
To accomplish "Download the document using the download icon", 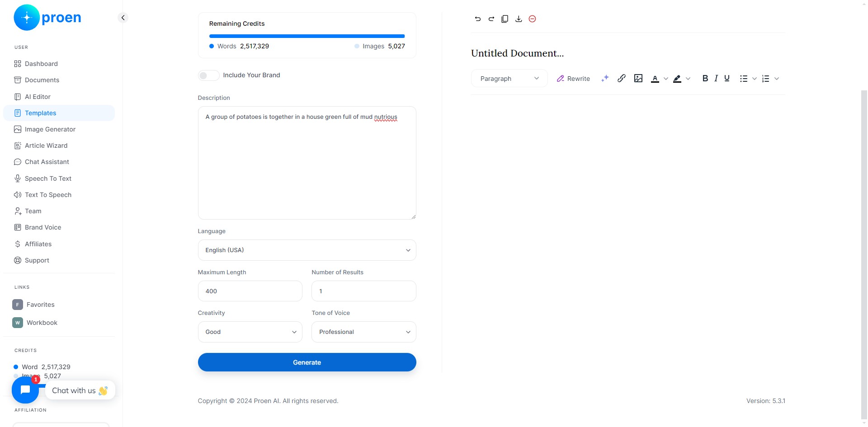I will pyautogui.click(x=519, y=19).
